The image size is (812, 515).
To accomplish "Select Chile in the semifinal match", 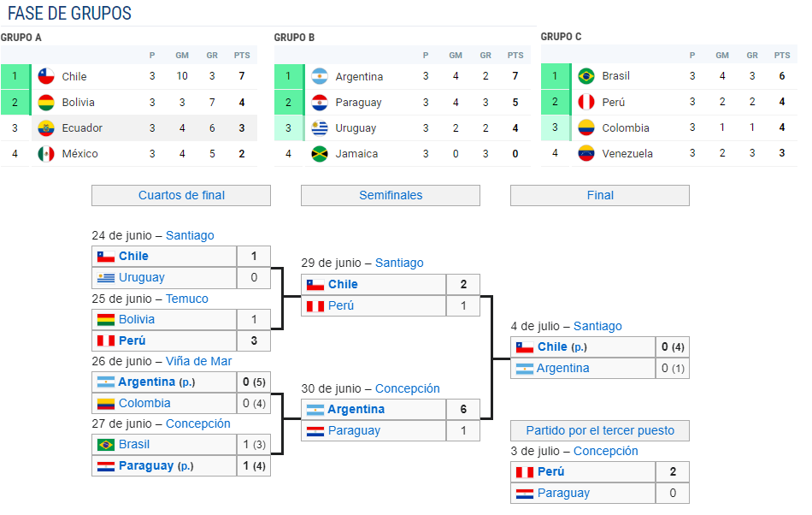I will (x=343, y=284).
